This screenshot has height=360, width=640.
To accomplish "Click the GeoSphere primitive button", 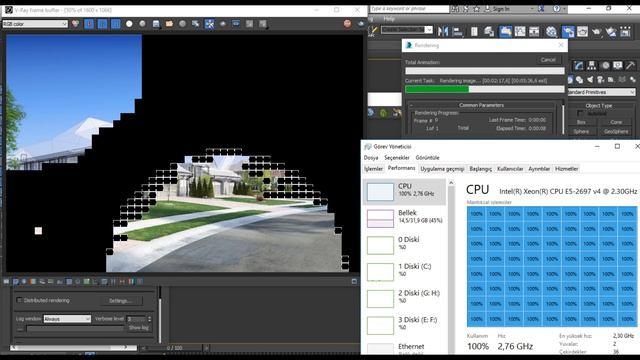I will pos(616,131).
